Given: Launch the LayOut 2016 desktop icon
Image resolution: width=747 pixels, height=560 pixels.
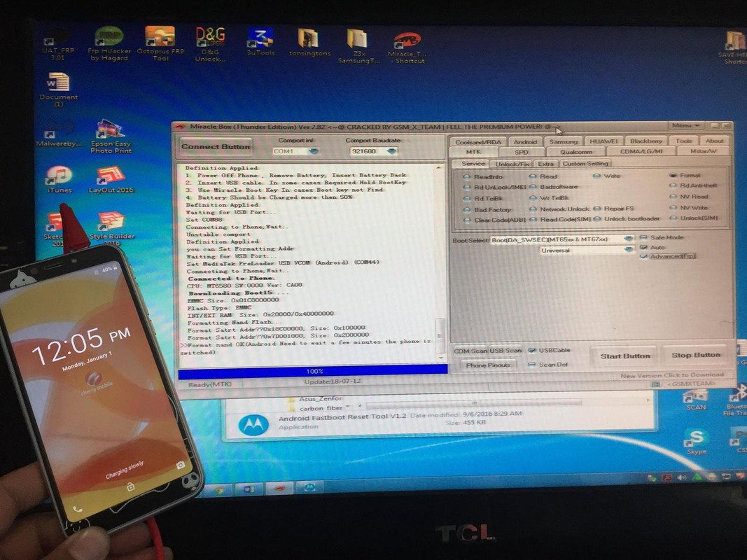Looking at the screenshot, I should pos(111,179).
